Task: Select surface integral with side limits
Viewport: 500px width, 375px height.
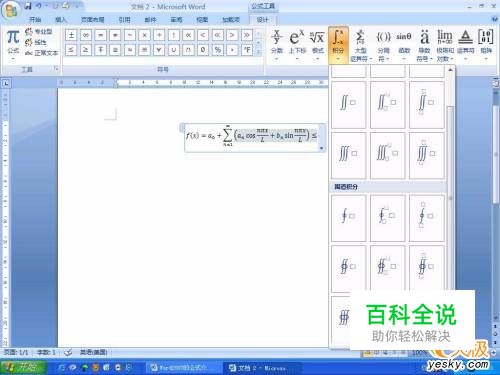Action: pyautogui.click(x=387, y=268)
